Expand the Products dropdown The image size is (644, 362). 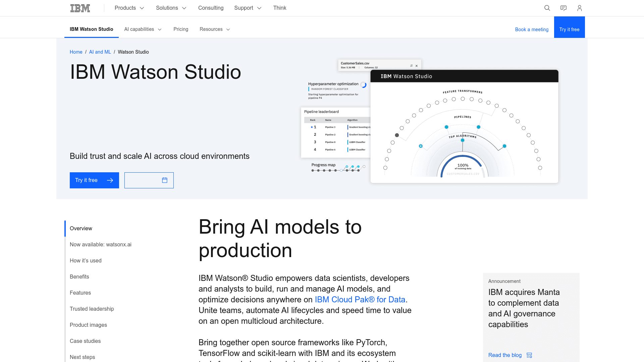129,8
